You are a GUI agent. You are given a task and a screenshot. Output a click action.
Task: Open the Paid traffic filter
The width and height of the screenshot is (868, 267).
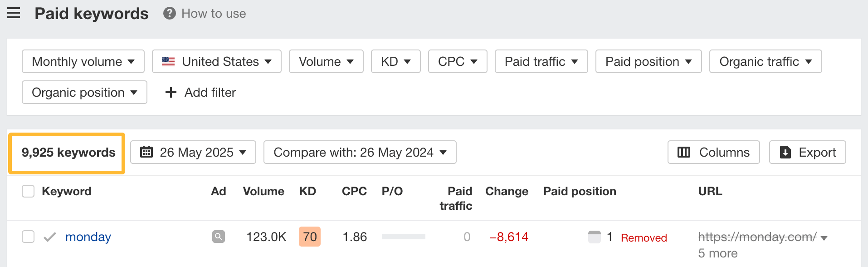click(541, 61)
